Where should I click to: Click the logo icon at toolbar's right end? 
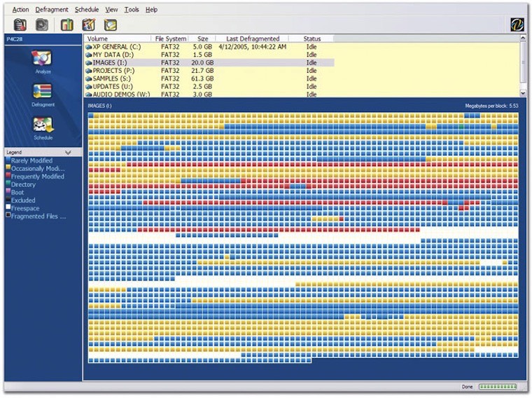click(x=517, y=25)
